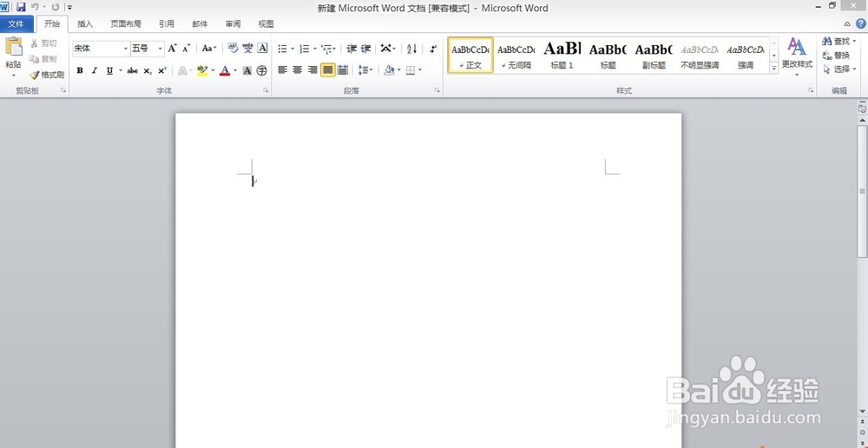
Task: Click the Enclose Characters circle icon
Action: [262, 70]
